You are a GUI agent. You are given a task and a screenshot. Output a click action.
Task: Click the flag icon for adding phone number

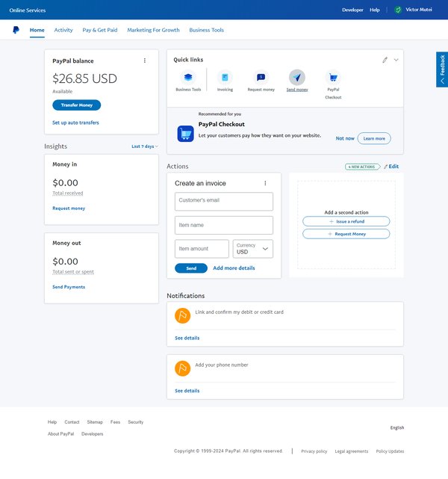coord(182,368)
